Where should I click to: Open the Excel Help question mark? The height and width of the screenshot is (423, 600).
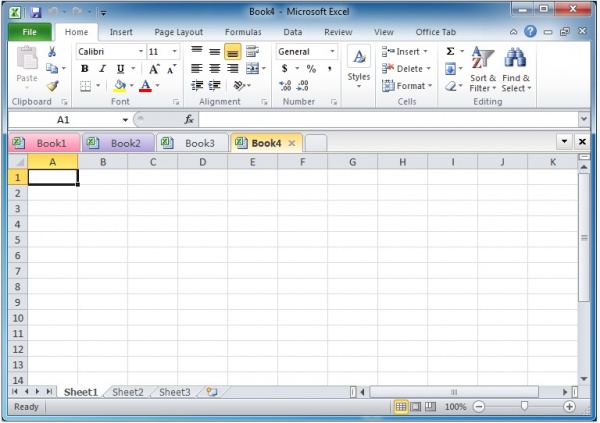530,31
